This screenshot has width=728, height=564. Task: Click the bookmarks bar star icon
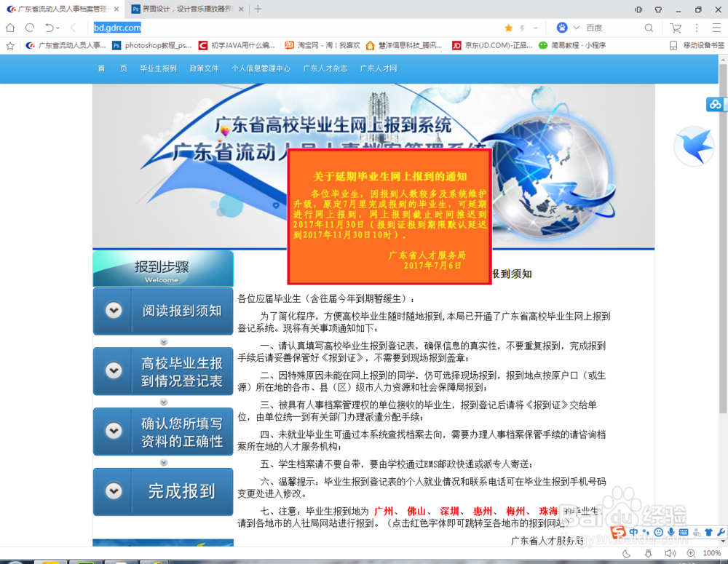click(x=10, y=46)
